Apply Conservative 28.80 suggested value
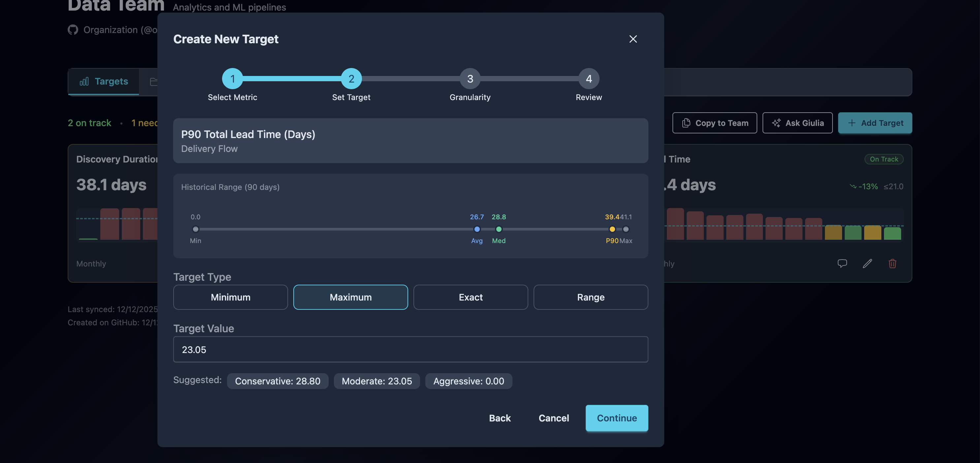980x463 pixels. [278, 381]
